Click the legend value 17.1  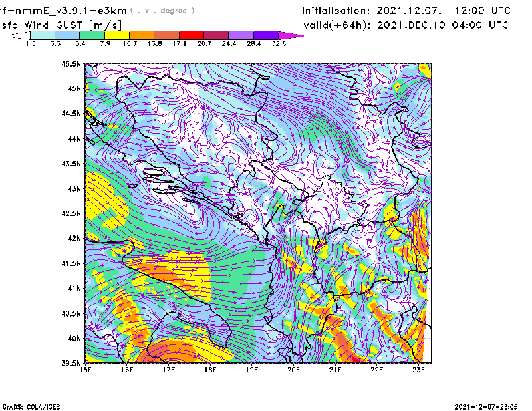[x=179, y=43]
